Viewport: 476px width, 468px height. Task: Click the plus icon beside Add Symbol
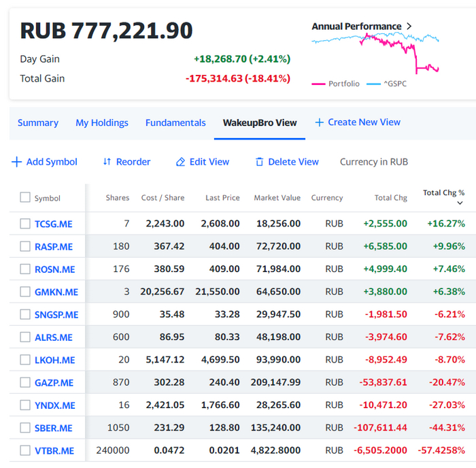tap(17, 162)
